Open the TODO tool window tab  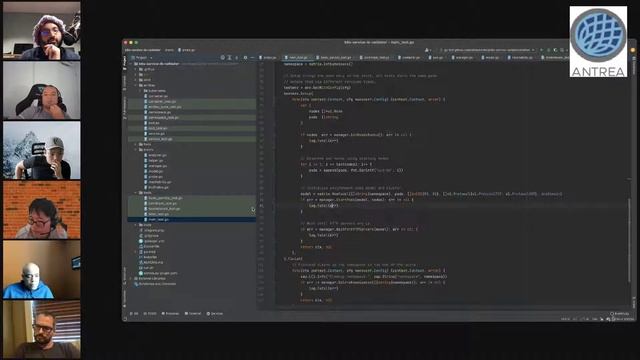150,313
